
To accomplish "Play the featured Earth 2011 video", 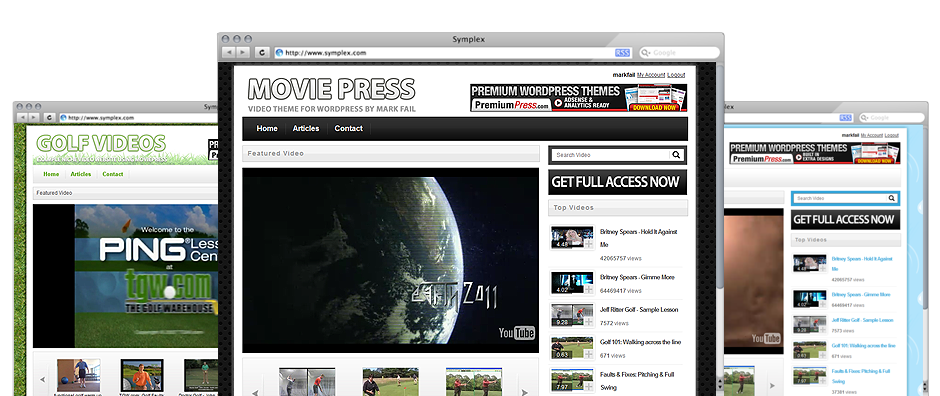I will coord(391,261).
